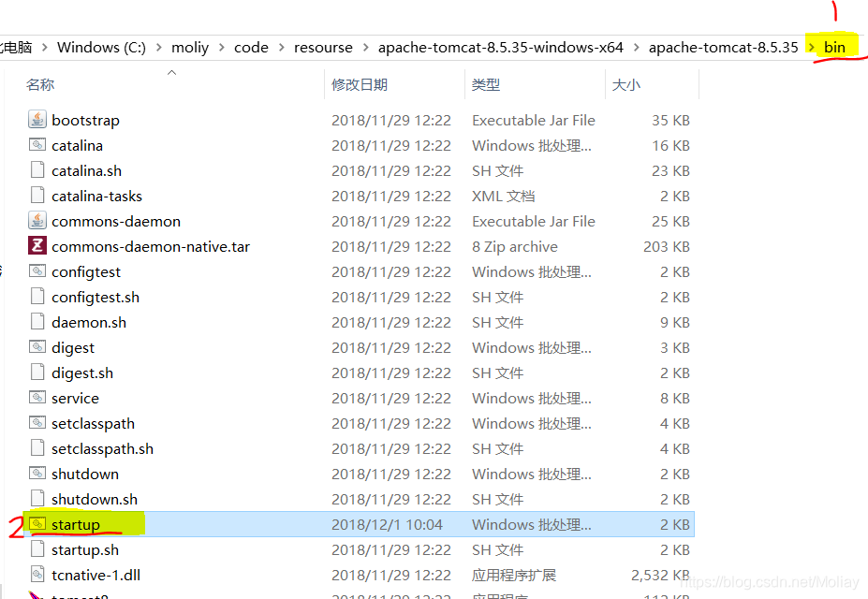The height and width of the screenshot is (599, 868).
Task: Click the 2018/12/1 10:04 date cell
Action: pos(387,524)
